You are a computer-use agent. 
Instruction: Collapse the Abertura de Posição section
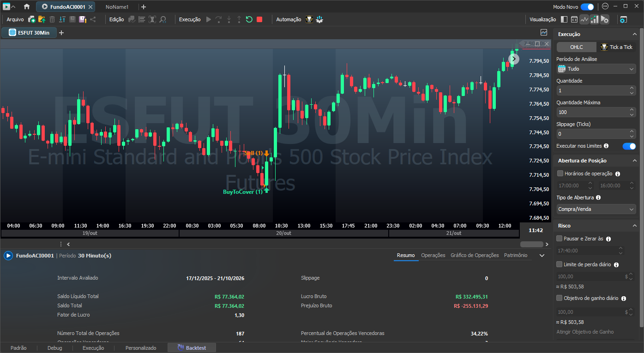[635, 161]
